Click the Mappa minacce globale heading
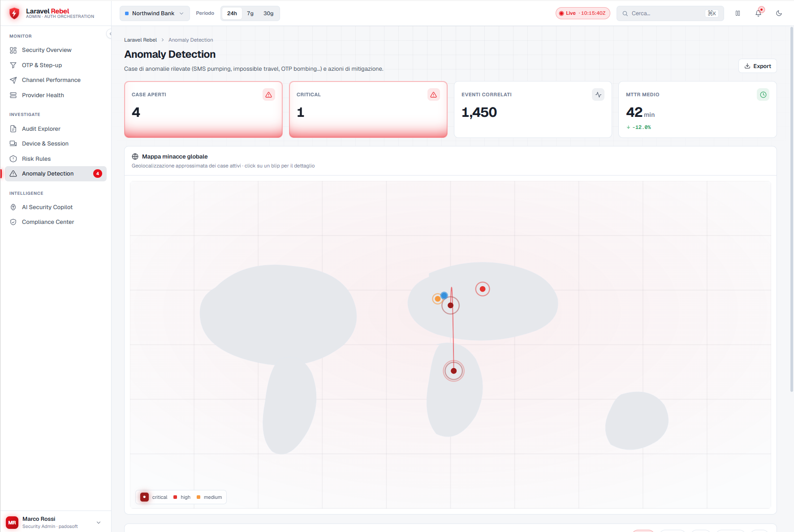This screenshot has height=532, width=794. coord(175,157)
